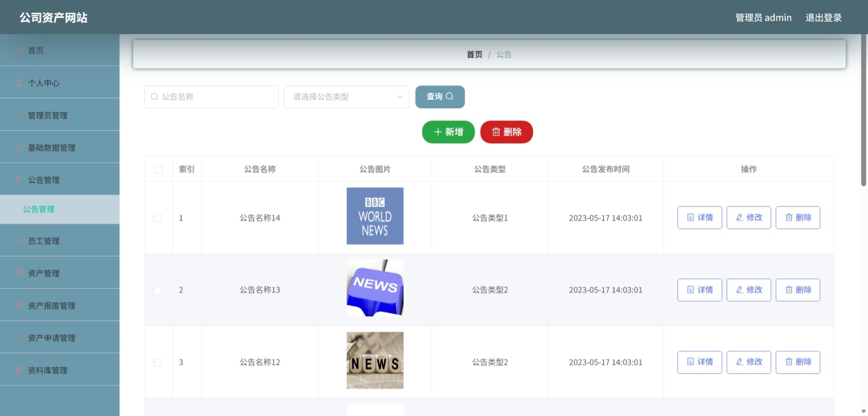The width and height of the screenshot is (868, 416).
Task: Click the 首页 breadcrumb link
Action: (x=474, y=54)
